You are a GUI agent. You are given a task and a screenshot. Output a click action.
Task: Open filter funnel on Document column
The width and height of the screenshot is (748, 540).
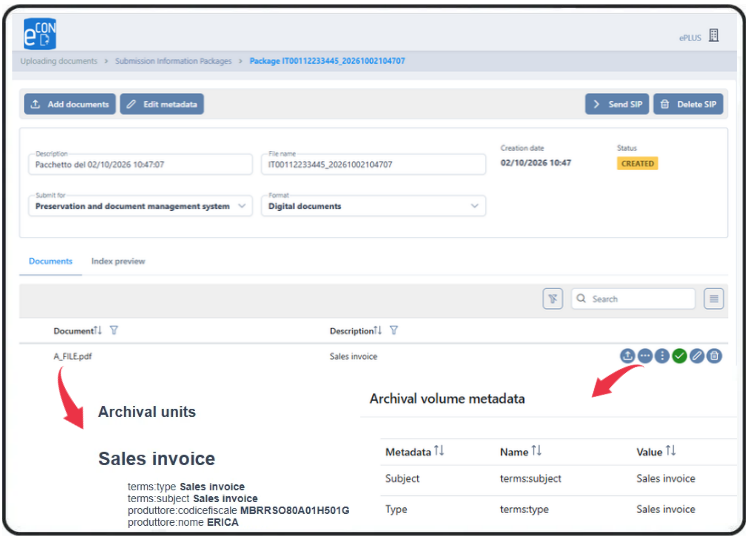pyautogui.click(x=114, y=330)
